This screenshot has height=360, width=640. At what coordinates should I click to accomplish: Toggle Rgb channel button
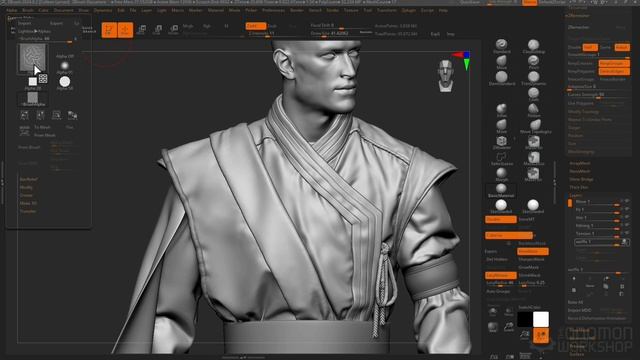207,26
